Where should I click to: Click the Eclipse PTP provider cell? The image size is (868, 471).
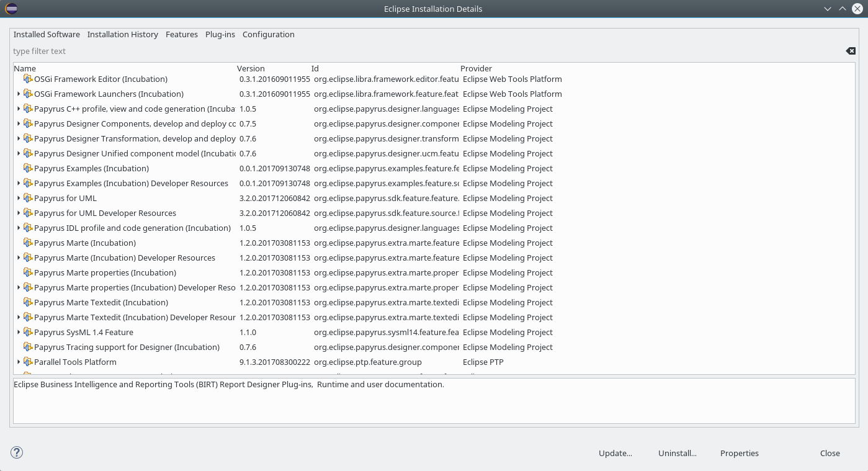pyautogui.click(x=485, y=362)
